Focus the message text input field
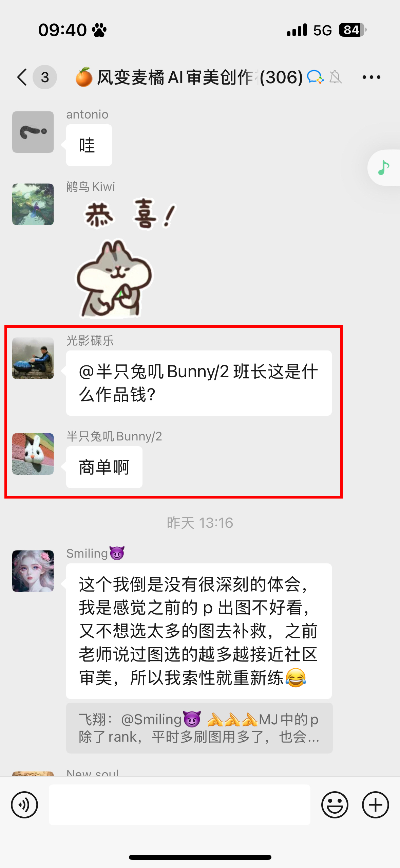This screenshot has width=400, height=868. 179,804
